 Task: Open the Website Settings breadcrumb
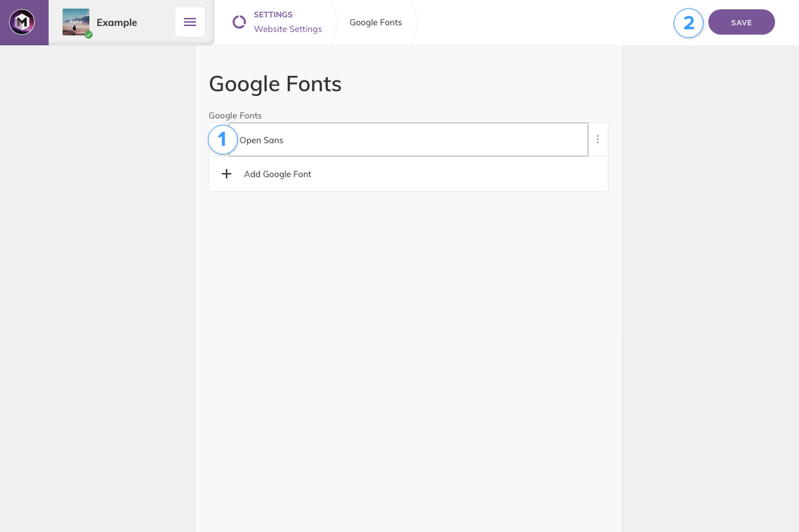coord(288,29)
